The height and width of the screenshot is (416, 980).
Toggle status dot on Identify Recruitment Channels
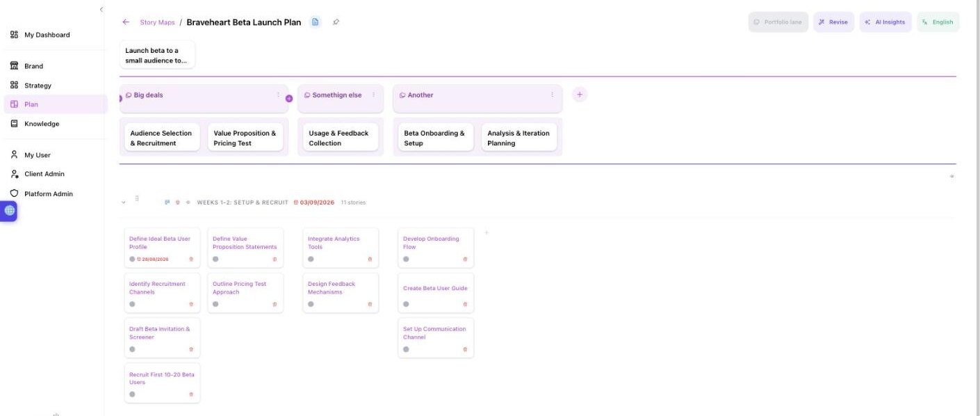point(132,304)
